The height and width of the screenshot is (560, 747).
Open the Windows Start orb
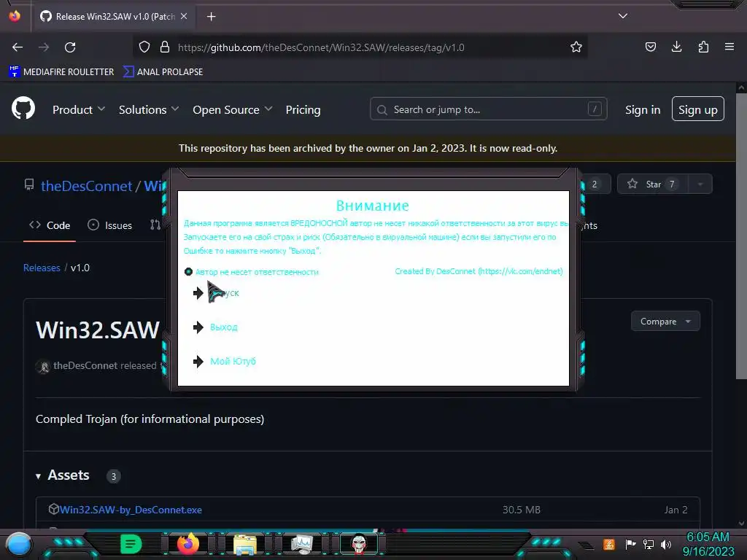pyautogui.click(x=18, y=544)
